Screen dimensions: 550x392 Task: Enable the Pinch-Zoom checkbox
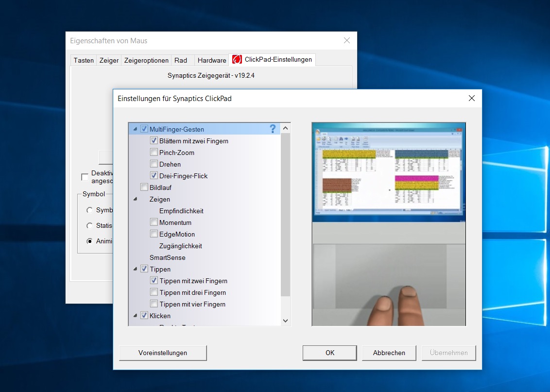tap(154, 152)
